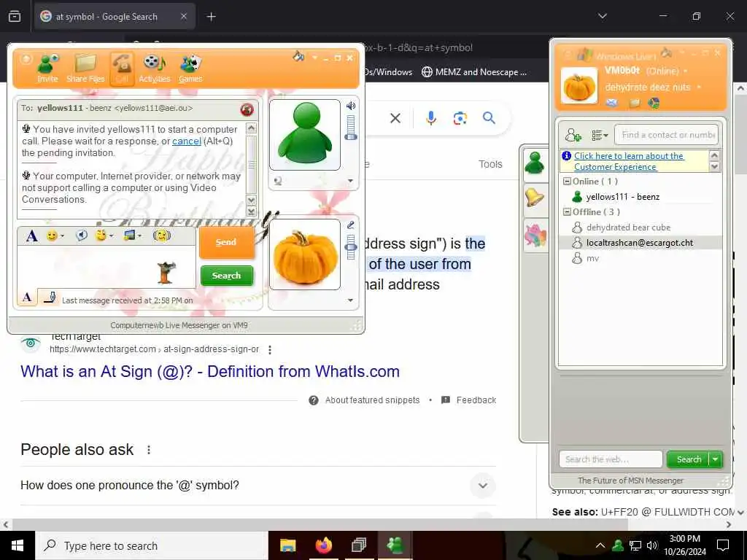Open Firefox from the taskbar
This screenshot has height=560, width=747.
click(323, 545)
